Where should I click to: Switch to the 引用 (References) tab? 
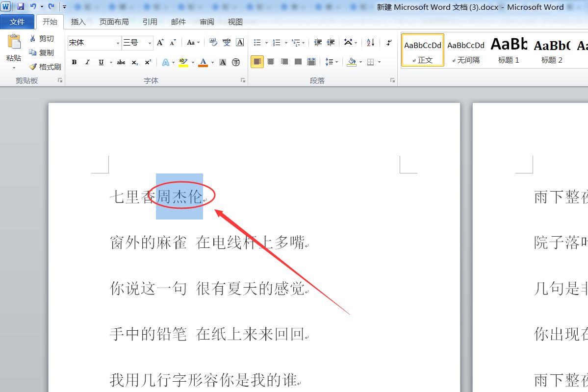(150, 22)
